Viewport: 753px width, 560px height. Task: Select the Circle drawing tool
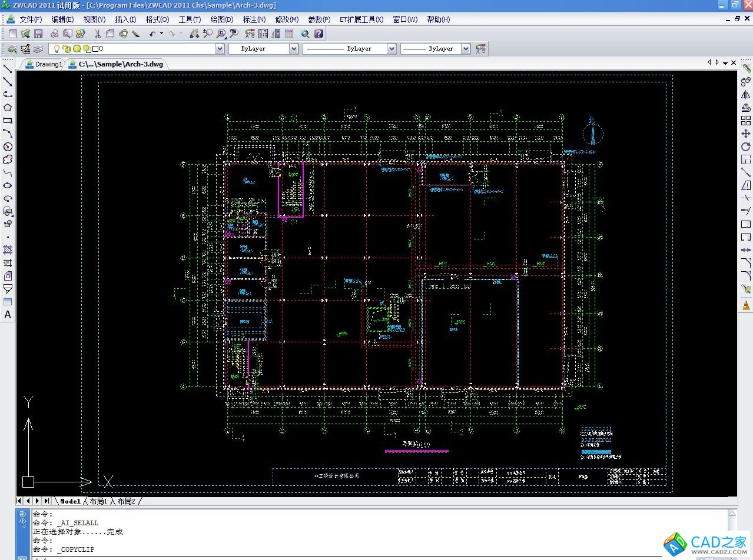pyautogui.click(x=8, y=146)
